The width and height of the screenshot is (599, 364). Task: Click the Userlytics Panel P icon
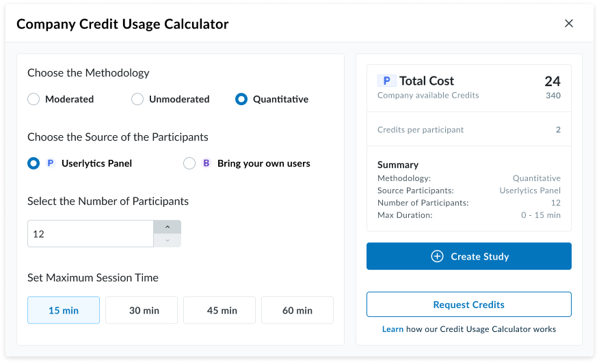tap(51, 164)
